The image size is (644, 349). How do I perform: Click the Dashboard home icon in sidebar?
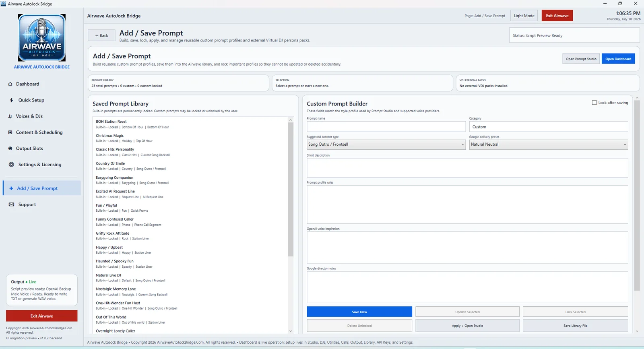(x=10, y=84)
